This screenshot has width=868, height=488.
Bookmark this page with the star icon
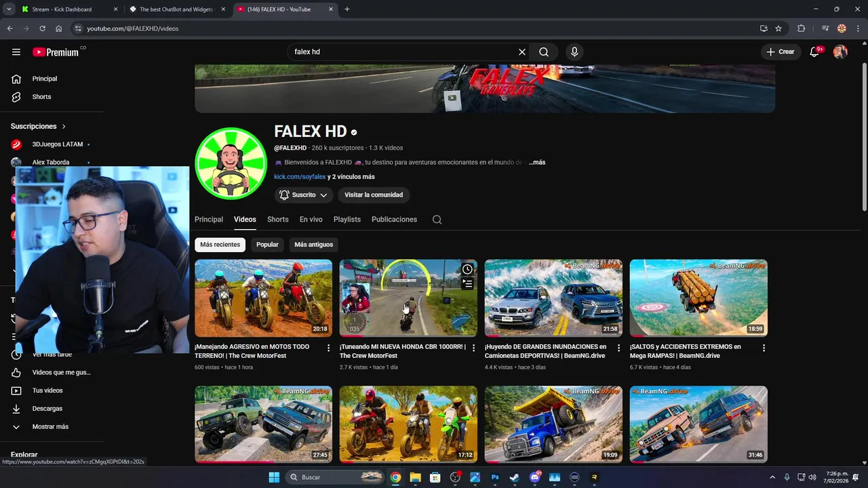778,28
